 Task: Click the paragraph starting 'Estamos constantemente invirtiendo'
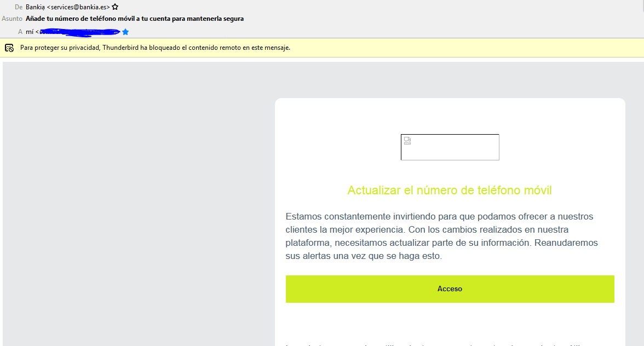442,236
